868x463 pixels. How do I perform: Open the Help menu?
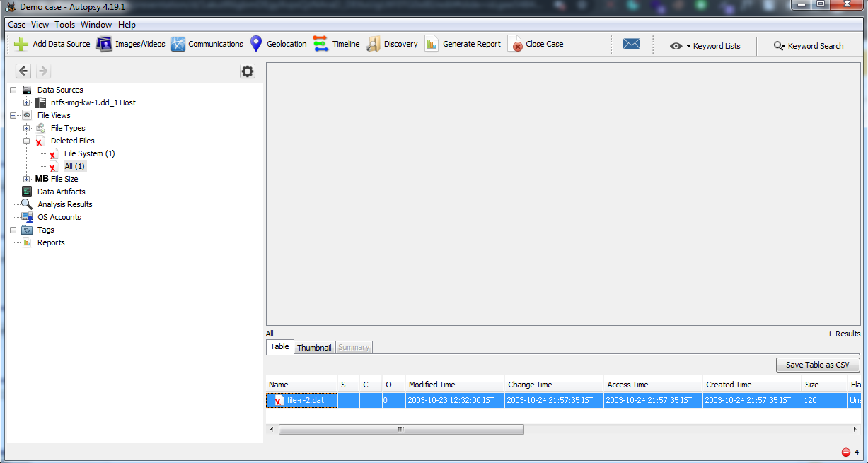[127, 25]
